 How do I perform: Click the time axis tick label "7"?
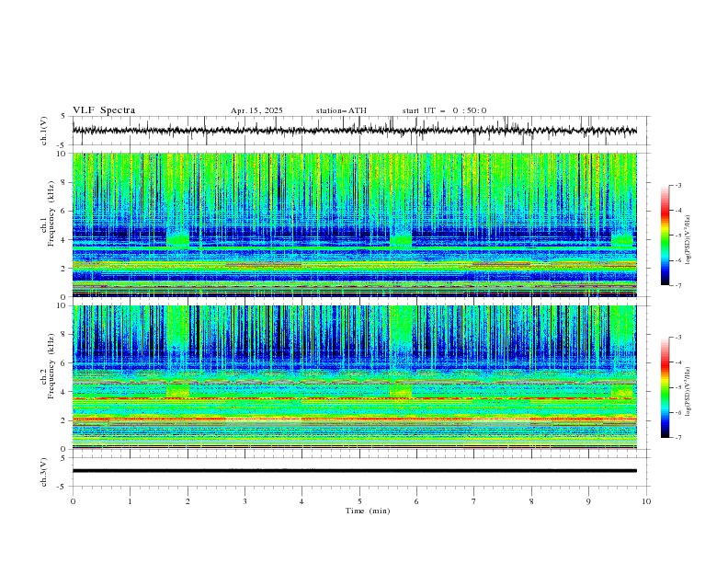point(474,501)
